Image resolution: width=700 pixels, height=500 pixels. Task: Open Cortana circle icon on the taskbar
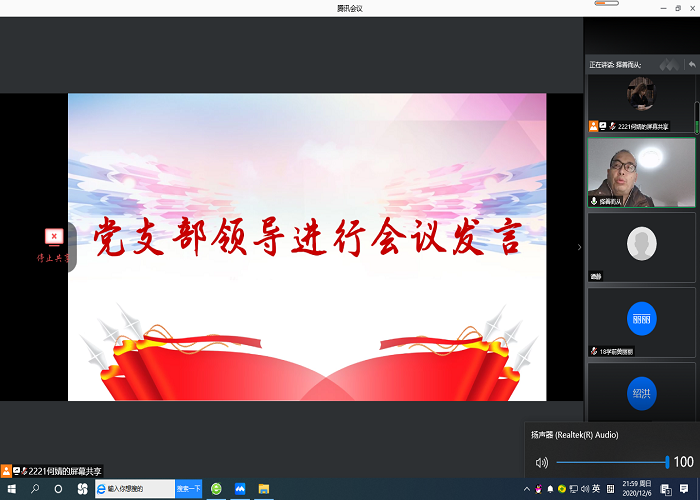(x=59, y=489)
